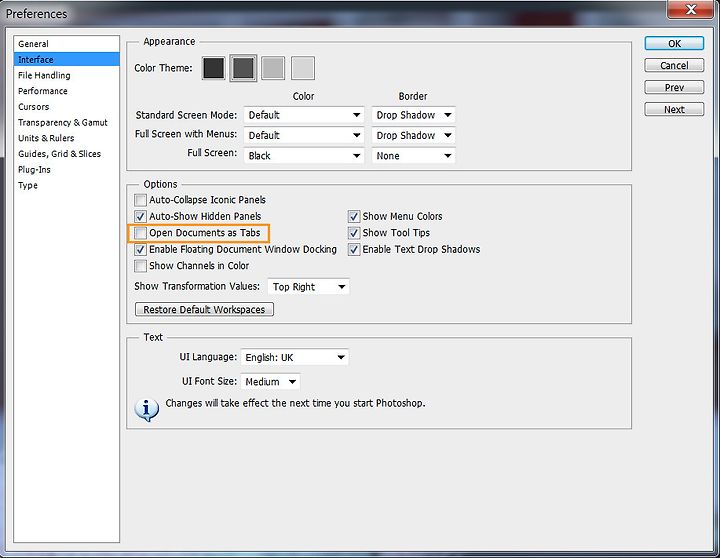The height and width of the screenshot is (558, 720).
Task: Go to General preferences category
Action: point(67,44)
